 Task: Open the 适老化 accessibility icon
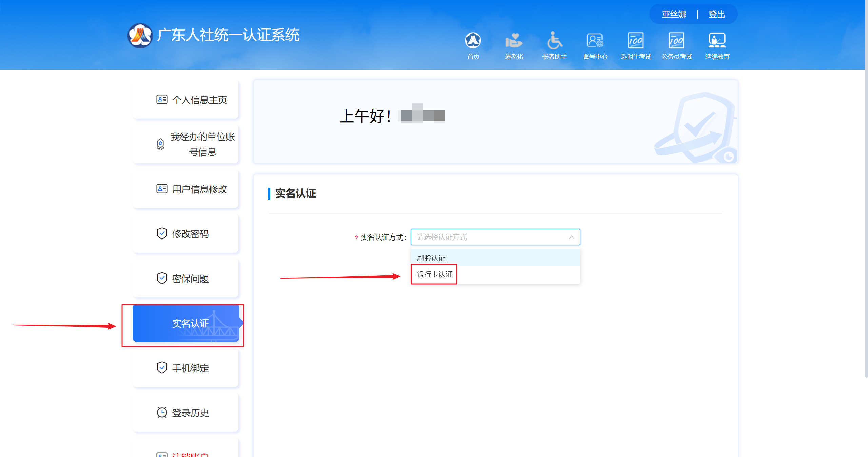coord(514,41)
